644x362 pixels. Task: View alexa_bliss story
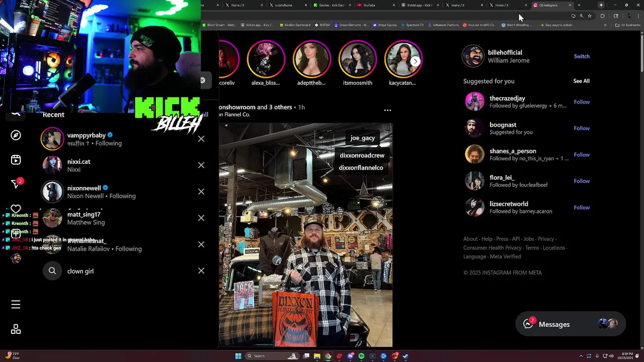[x=266, y=59]
